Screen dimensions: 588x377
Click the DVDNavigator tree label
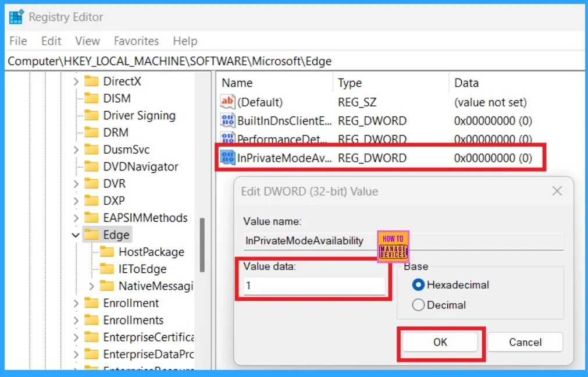pyautogui.click(x=141, y=166)
